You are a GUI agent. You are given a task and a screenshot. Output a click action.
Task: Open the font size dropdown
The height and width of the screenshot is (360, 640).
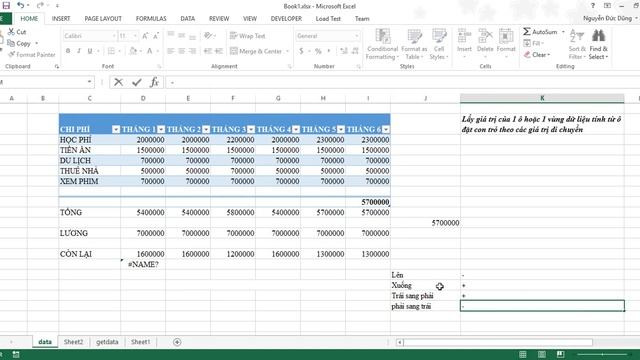tap(135, 36)
